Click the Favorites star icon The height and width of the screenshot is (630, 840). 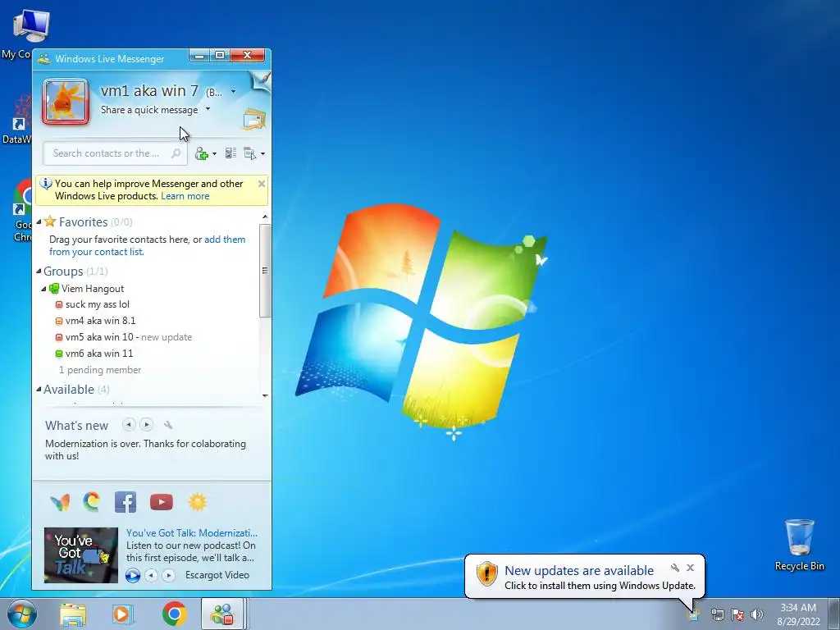[50, 221]
